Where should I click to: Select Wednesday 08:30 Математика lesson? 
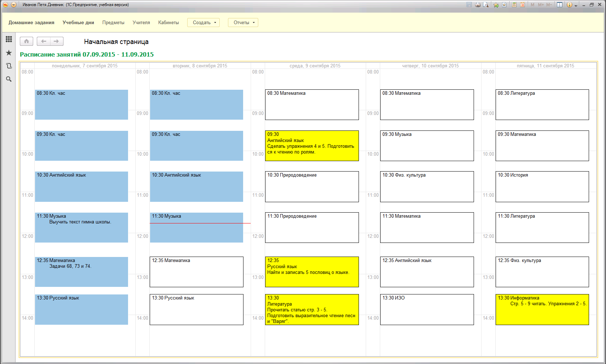pyautogui.click(x=312, y=105)
